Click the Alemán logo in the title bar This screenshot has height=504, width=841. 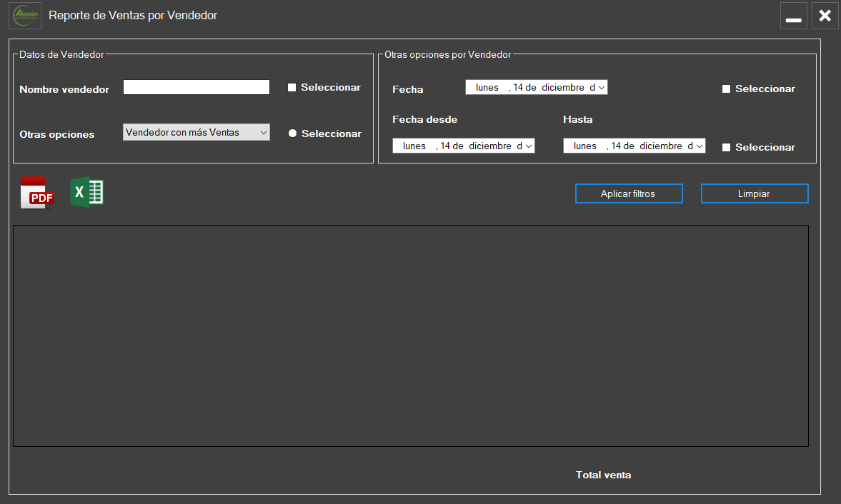point(25,16)
